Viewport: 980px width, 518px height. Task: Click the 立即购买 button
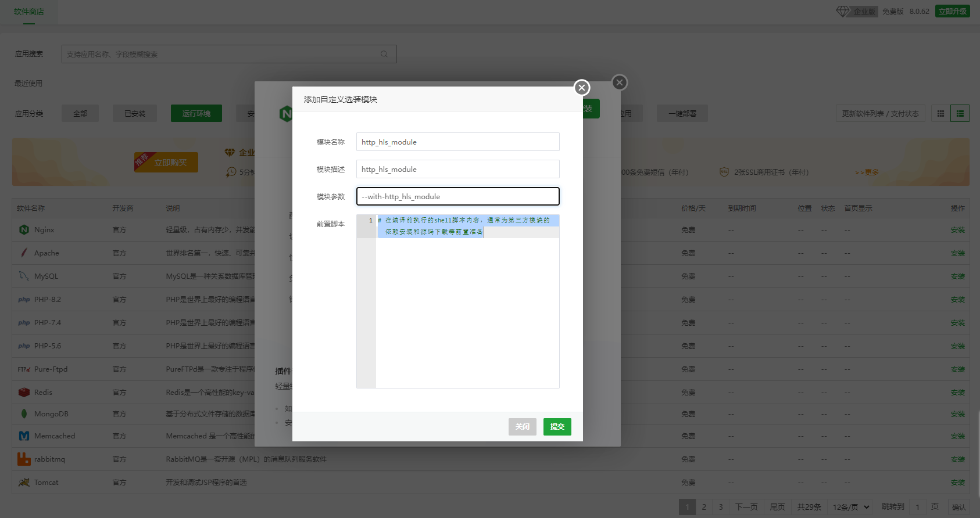[x=166, y=162]
